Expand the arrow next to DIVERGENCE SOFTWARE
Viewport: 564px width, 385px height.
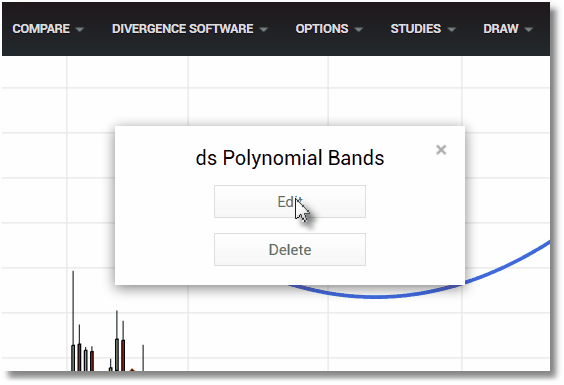264,30
